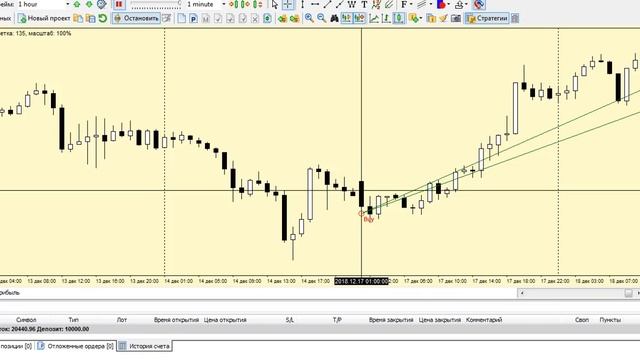Click the green restart arrow icon
Screen dimensions: 640x360
pos(103,18)
